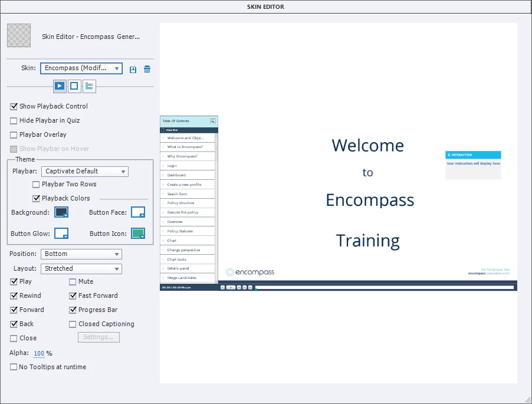Click 'Dashboard' TOC entry
The height and width of the screenshot is (404, 532).
tap(188, 175)
